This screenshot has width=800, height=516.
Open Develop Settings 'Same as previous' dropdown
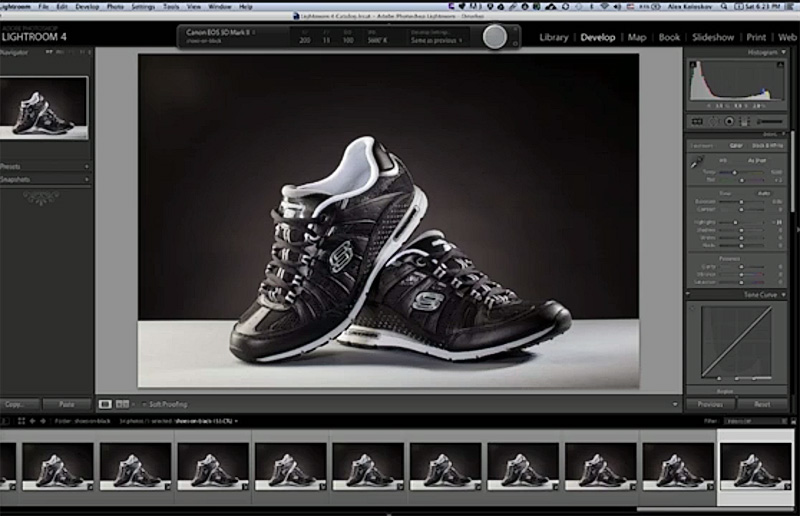point(437,40)
